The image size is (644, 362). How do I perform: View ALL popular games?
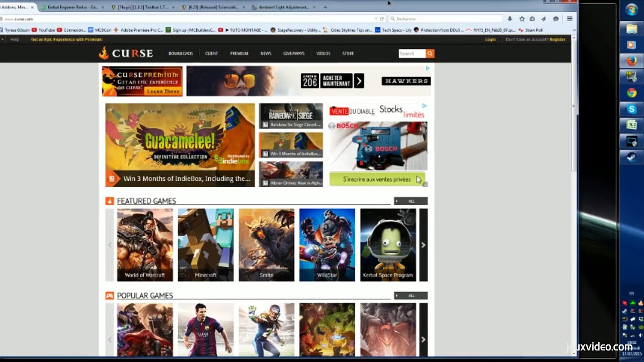point(411,296)
